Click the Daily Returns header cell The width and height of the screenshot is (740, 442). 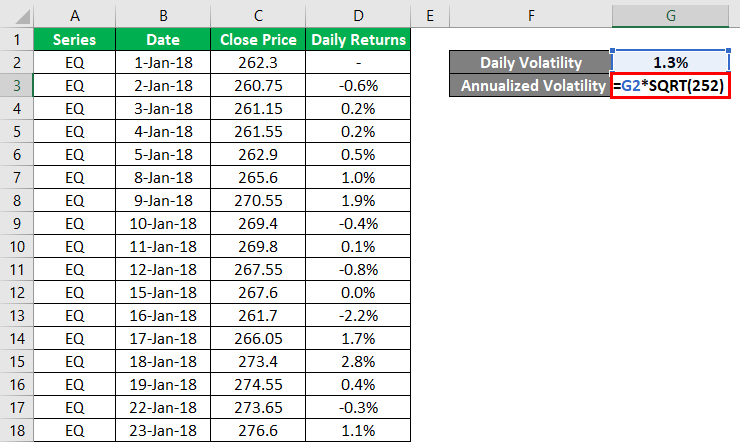[x=358, y=39]
